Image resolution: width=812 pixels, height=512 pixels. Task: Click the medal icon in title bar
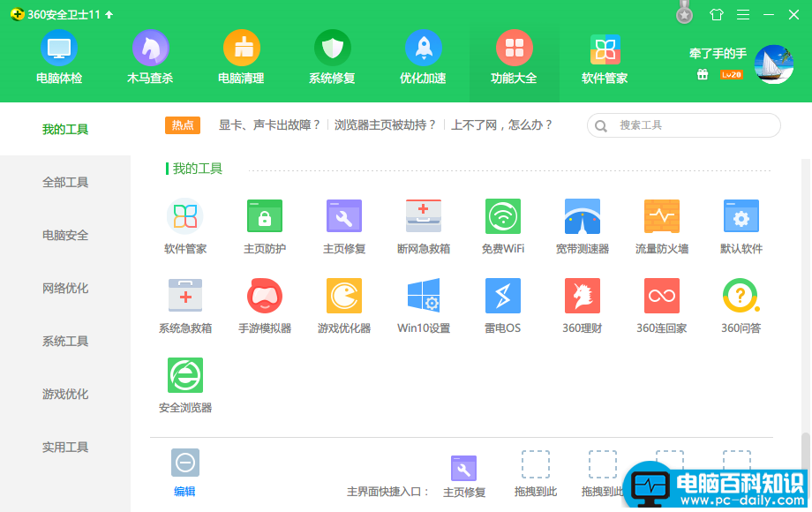pyautogui.click(x=685, y=12)
